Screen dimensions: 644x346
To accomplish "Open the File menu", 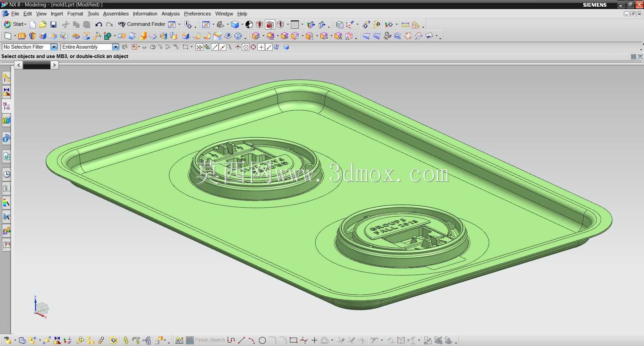I will (15, 14).
